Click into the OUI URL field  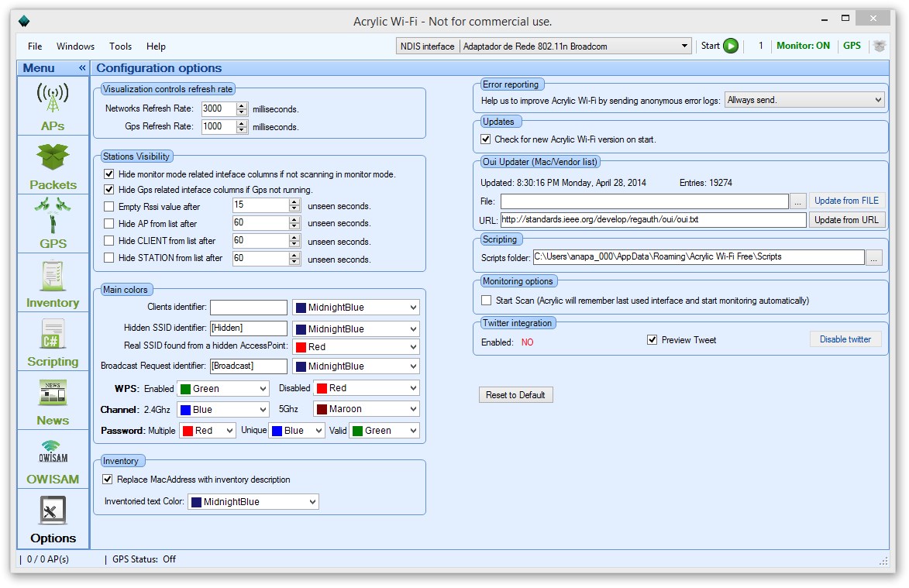click(x=653, y=219)
